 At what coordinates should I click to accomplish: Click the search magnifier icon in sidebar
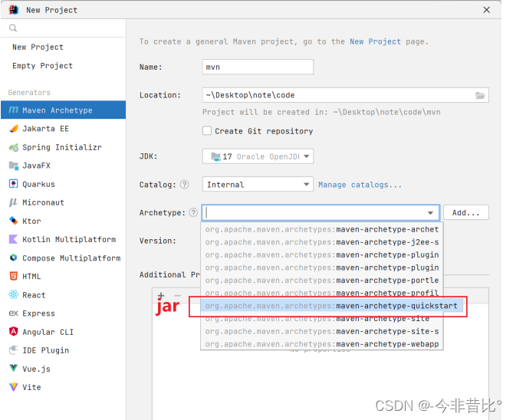coord(13,28)
